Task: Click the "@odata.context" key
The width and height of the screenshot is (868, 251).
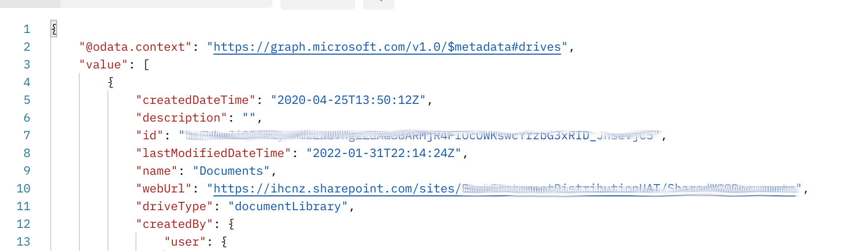Action: [x=135, y=47]
